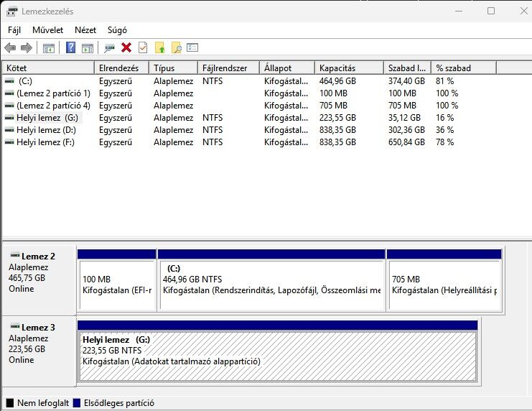532x411 pixels.
Task: Sort by the Szabad l... column header
Action: pos(407,68)
